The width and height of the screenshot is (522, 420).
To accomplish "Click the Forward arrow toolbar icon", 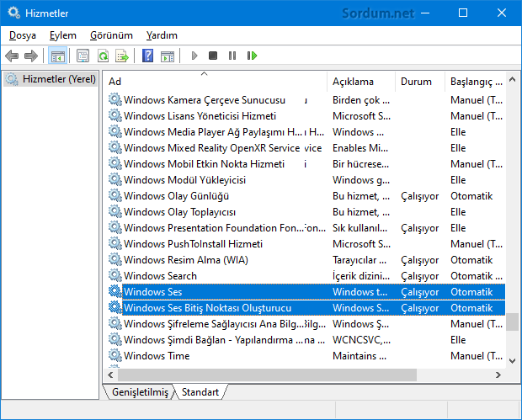I will click(x=31, y=56).
